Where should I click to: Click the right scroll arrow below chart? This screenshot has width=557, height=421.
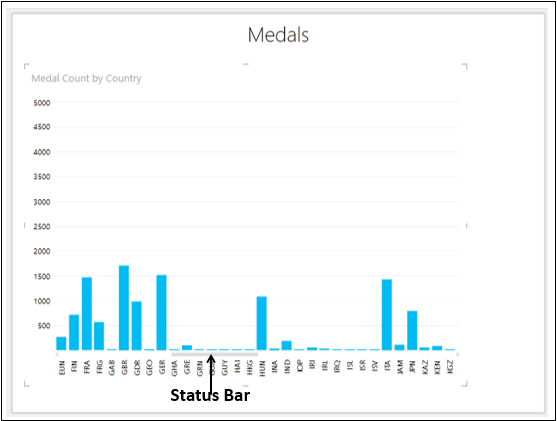pyautogui.click(x=458, y=354)
